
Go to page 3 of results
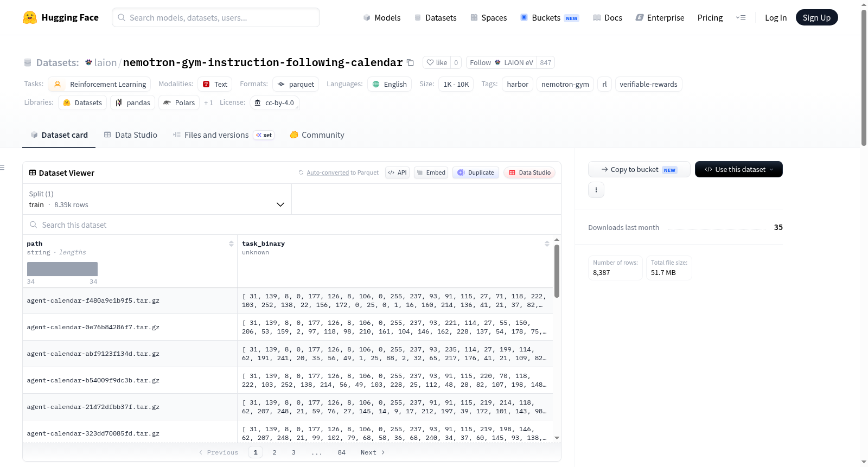coord(293,452)
